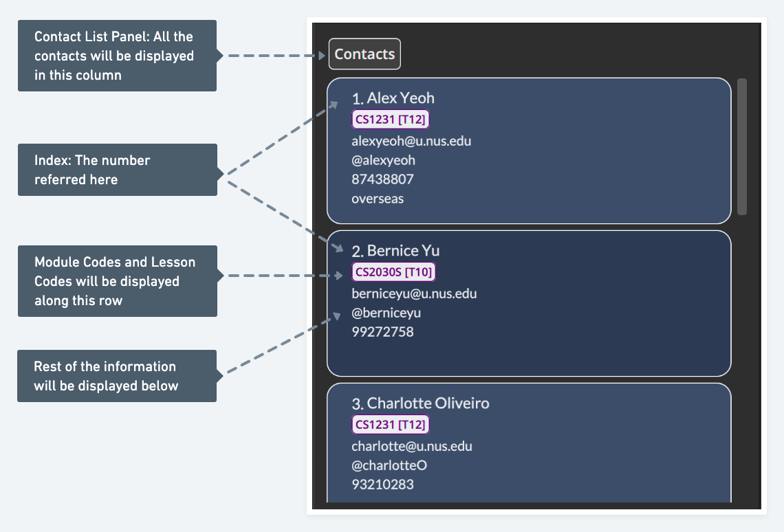This screenshot has height=532, width=784.
Task: Click the Contact List Panel annotation box
Action: pos(117,56)
